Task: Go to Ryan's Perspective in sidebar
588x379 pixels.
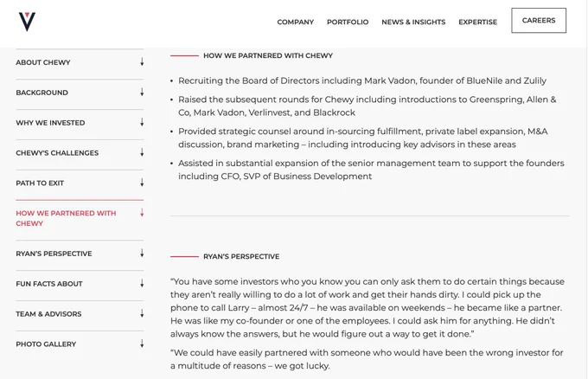Action: tap(54, 254)
